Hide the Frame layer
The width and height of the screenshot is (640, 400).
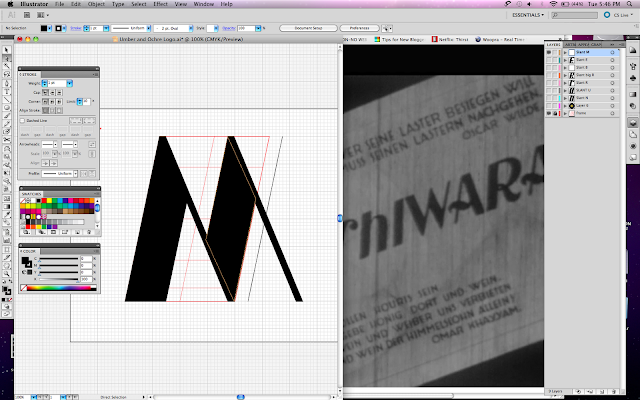coord(549,113)
